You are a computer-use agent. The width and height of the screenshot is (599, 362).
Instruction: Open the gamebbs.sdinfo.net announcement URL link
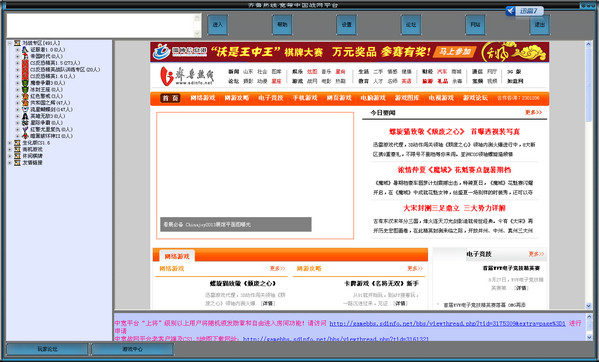pyautogui.click(x=447, y=323)
